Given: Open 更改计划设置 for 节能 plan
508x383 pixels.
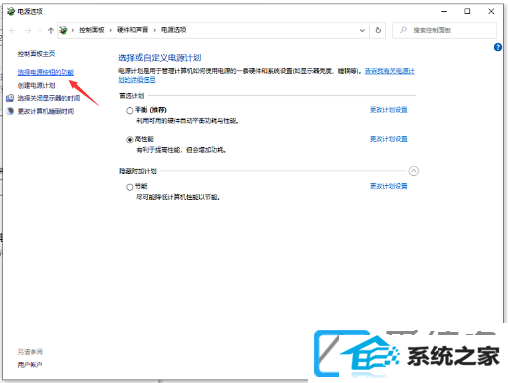Looking at the screenshot, I should 389,186.
